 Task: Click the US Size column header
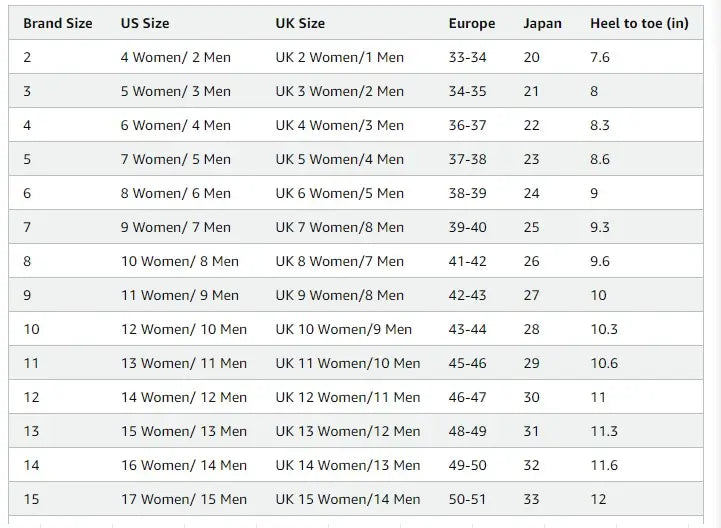pos(145,23)
